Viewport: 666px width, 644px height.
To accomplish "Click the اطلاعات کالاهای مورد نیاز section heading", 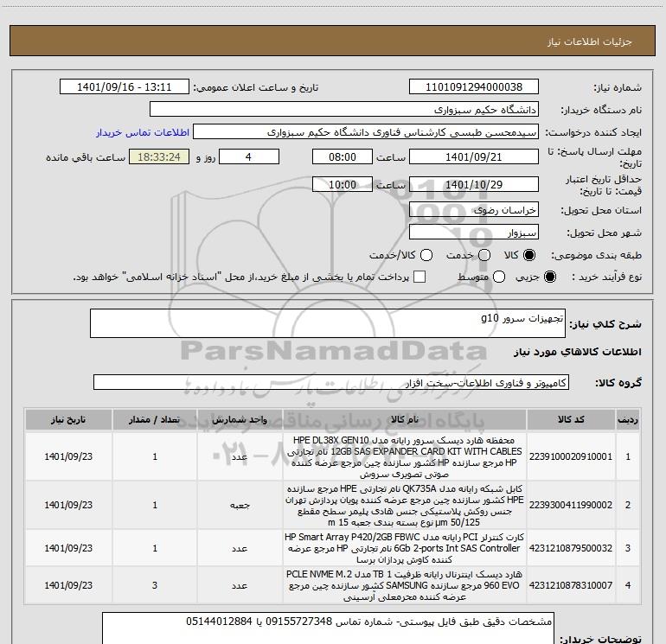I will click(577, 352).
